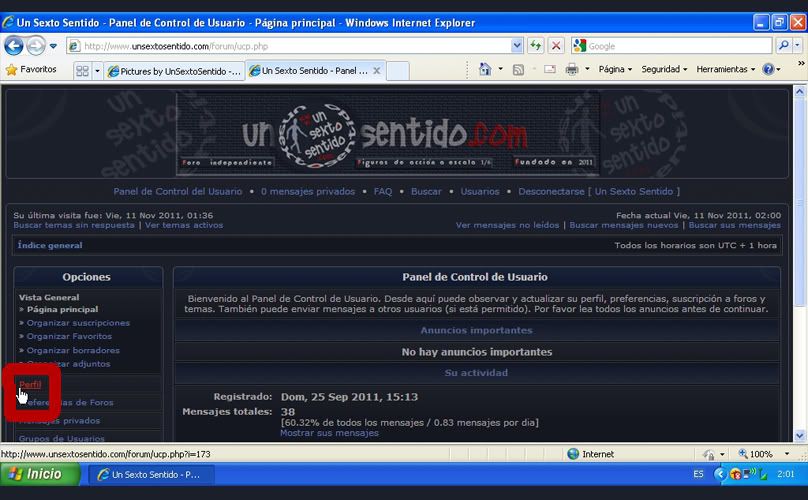
Task: Open the Perfil section link
Action: click(30, 384)
